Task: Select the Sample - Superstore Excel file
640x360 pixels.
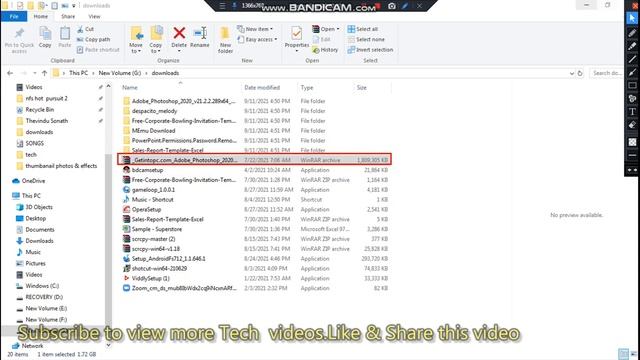Action: point(157,229)
